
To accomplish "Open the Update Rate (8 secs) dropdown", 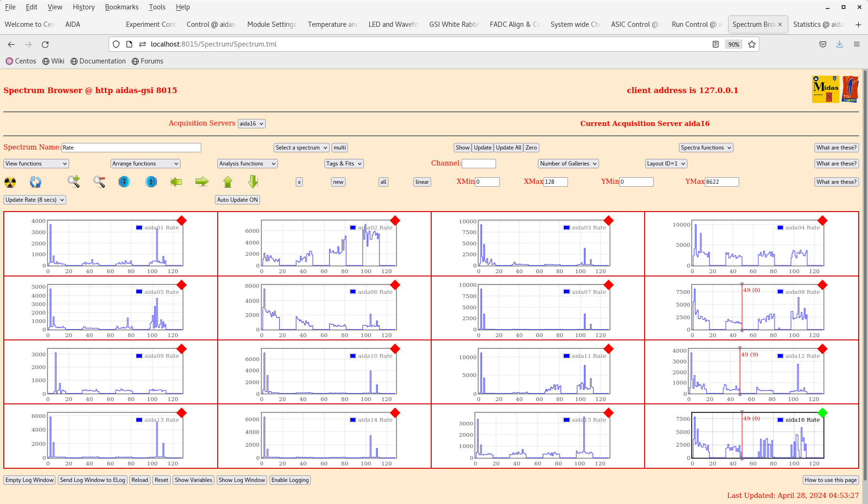I will click(35, 200).
